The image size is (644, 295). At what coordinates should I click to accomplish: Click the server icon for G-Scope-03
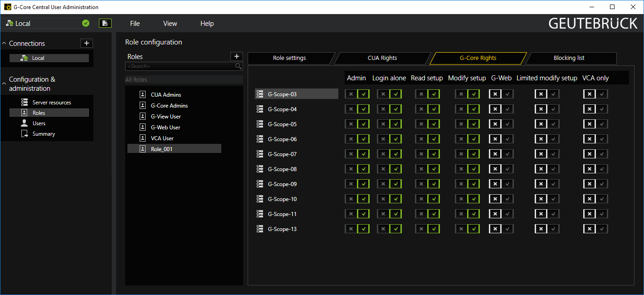pyautogui.click(x=260, y=94)
